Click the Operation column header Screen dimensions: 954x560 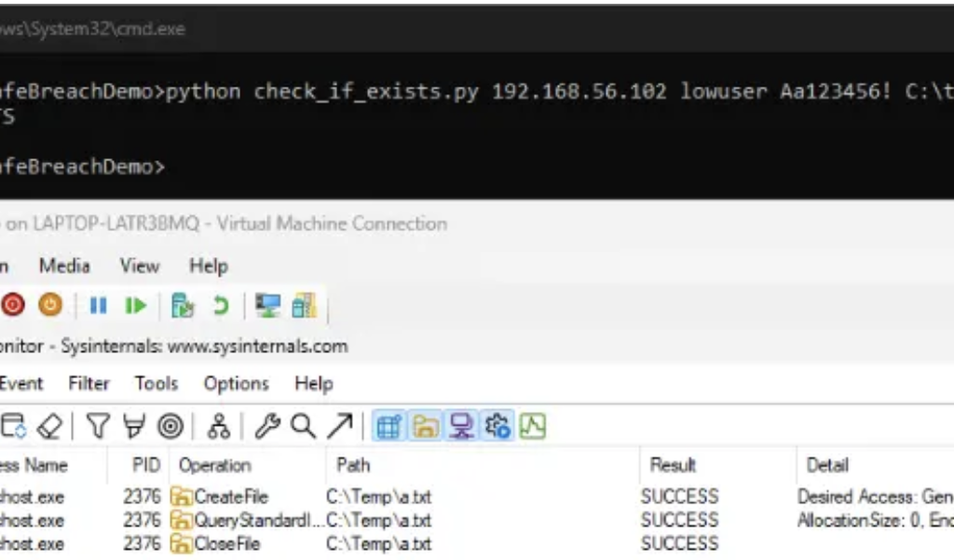pos(214,465)
